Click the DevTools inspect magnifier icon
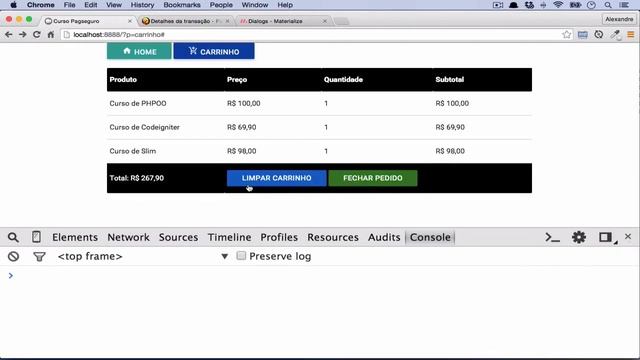Viewport: 640px width, 360px height. coord(13,237)
